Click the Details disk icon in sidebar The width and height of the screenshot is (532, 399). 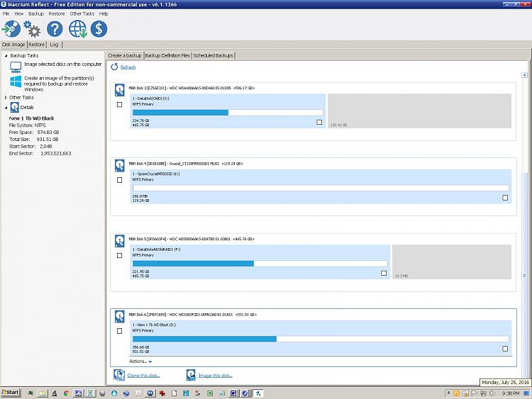(x=15, y=108)
